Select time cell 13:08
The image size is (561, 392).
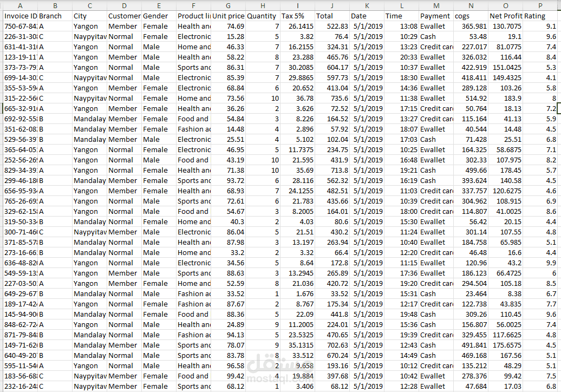pos(401,27)
